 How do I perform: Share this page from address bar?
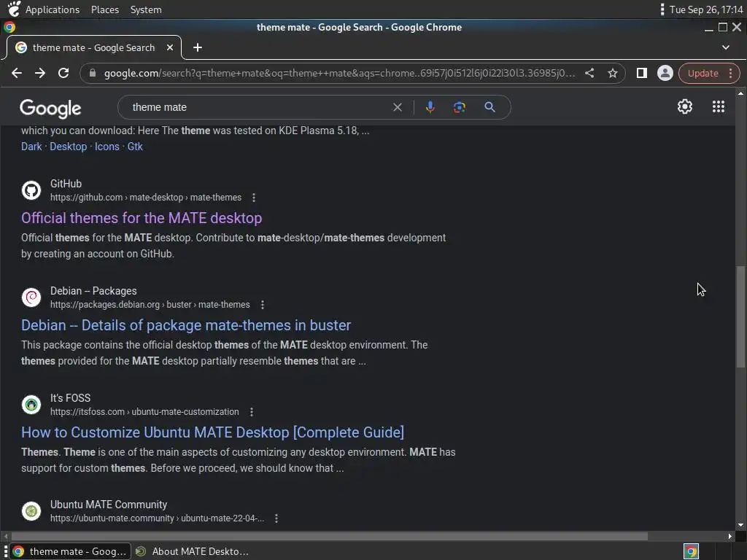point(589,73)
